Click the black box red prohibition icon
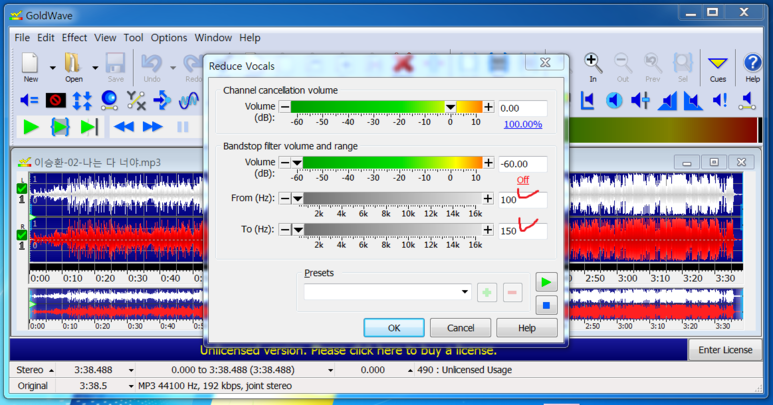773x405 pixels. [56, 101]
